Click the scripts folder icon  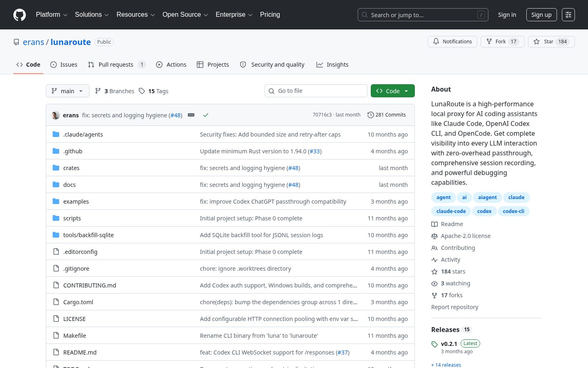56,218
